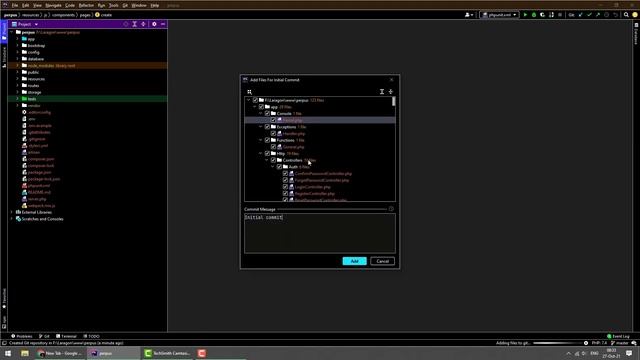Expand the routes folder in Project tree
Viewport: 640px width, 360px height.
(x=18, y=85)
